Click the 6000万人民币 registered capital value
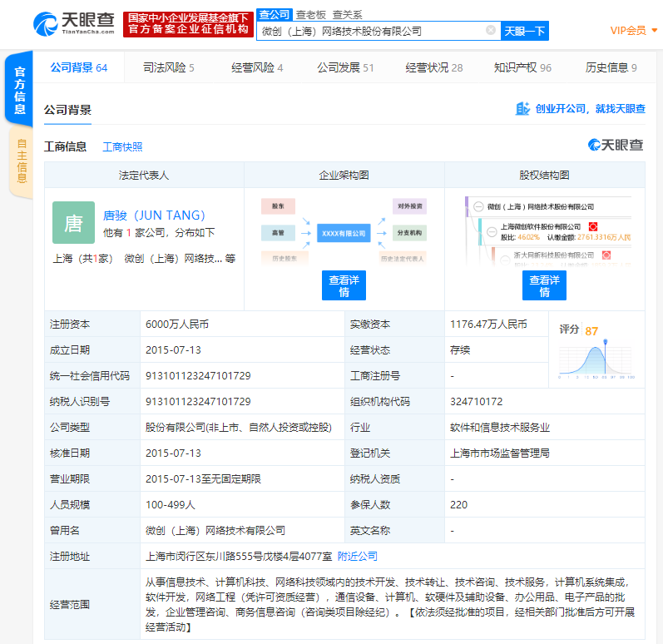The width and height of the screenshot is (663, 644). (x=177, y=324)
